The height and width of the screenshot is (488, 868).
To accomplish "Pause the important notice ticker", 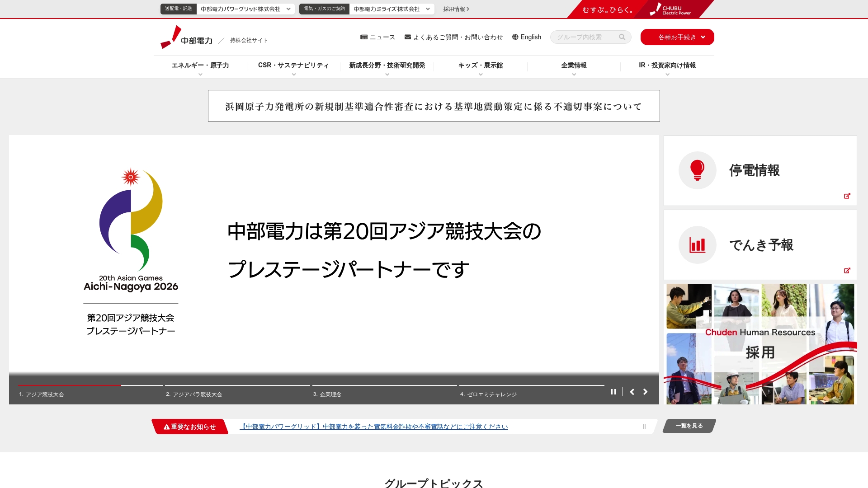I will [644, 427].
